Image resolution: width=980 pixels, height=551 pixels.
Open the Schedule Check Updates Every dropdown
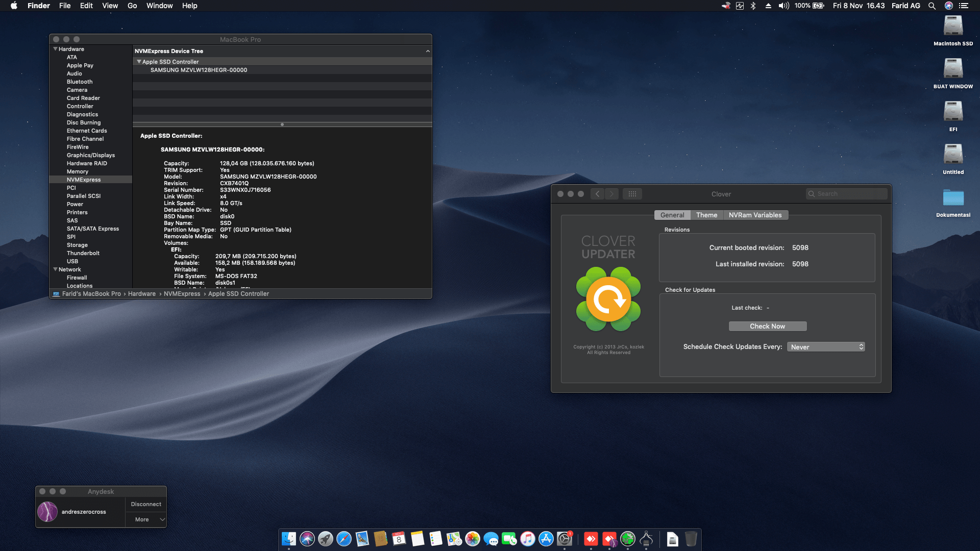825,346
